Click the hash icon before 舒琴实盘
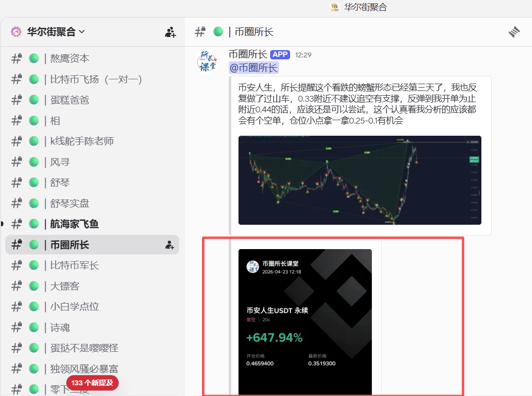 click(x=17, y=203)
